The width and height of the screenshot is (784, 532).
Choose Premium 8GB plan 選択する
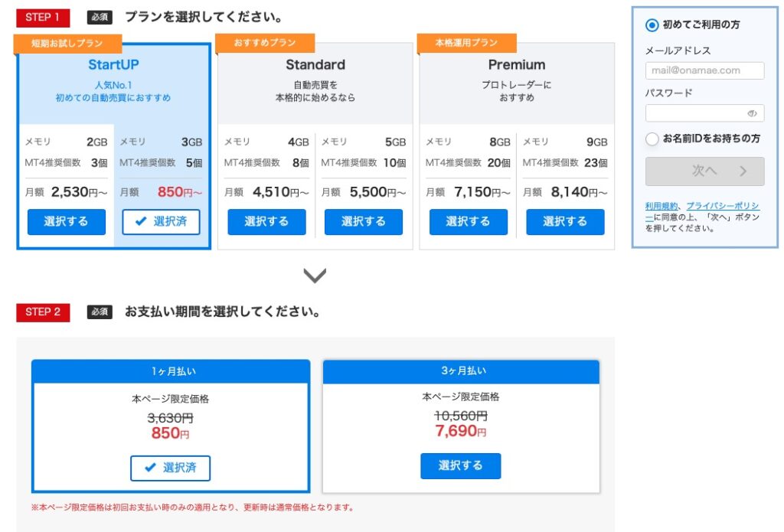(468, 222)
